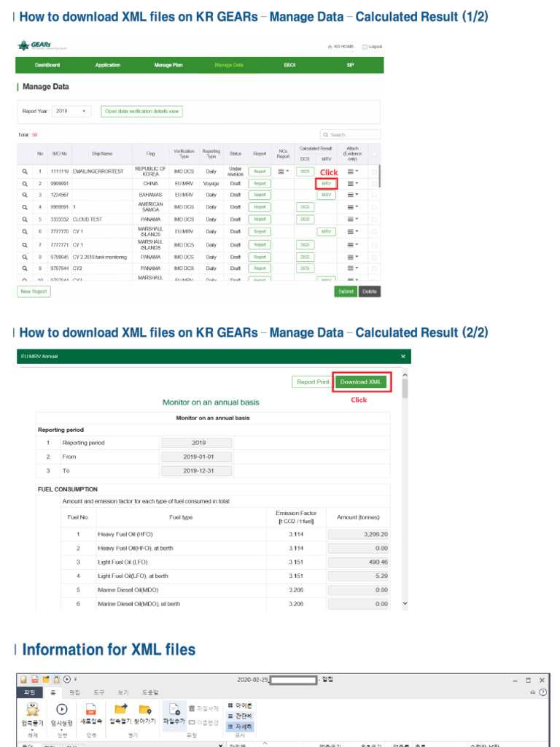
Task: Click the 압축풀기 extract icon in ribbon
Action: 32,709
